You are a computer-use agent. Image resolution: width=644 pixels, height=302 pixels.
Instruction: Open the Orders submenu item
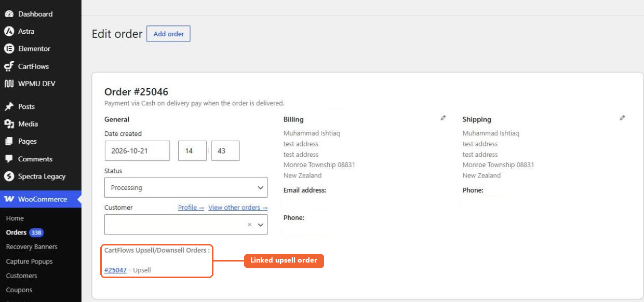[16, 232]
